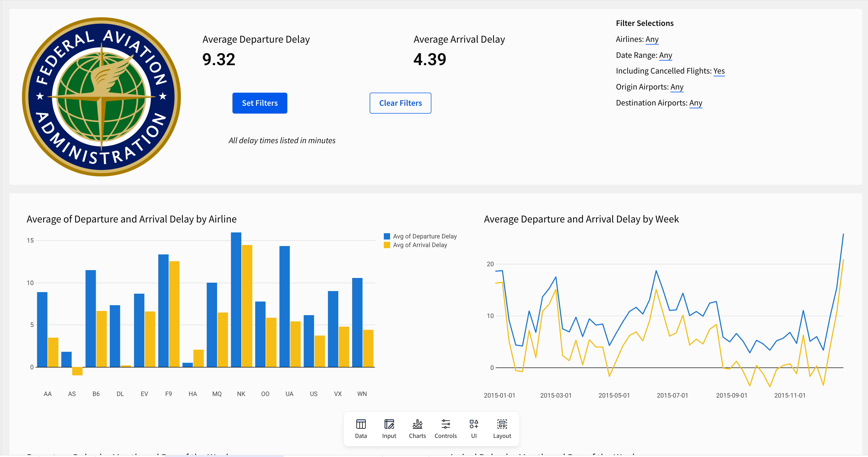
Task: Click the Airlines Any filter link
Action: (x=652, y=40)
